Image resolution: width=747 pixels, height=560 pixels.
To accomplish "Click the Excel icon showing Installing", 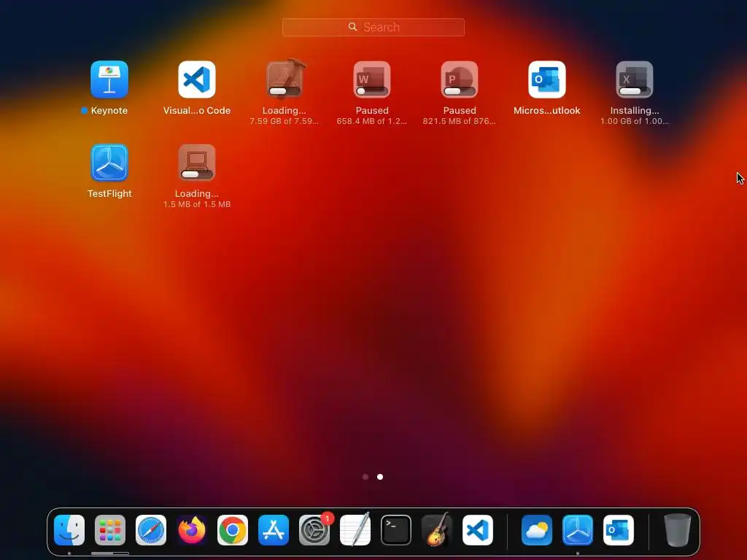I will click(635, 79).
